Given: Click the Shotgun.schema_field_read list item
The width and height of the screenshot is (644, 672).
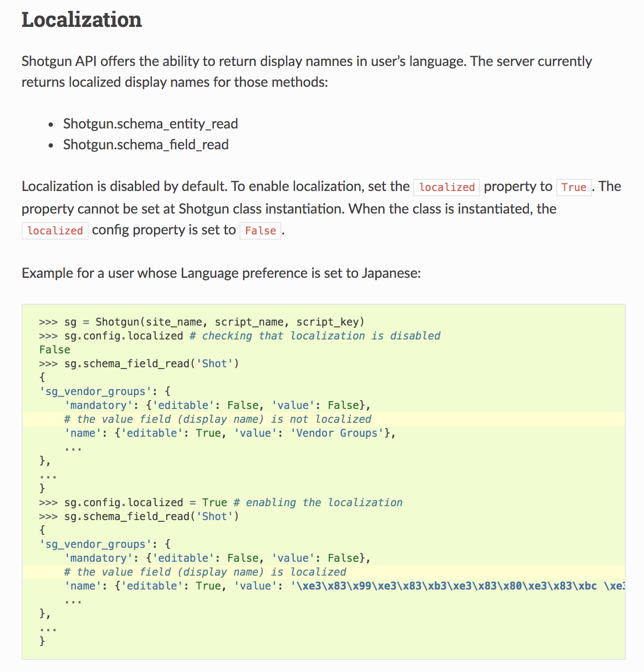Looking at the screenshot, I should (146, 145).
